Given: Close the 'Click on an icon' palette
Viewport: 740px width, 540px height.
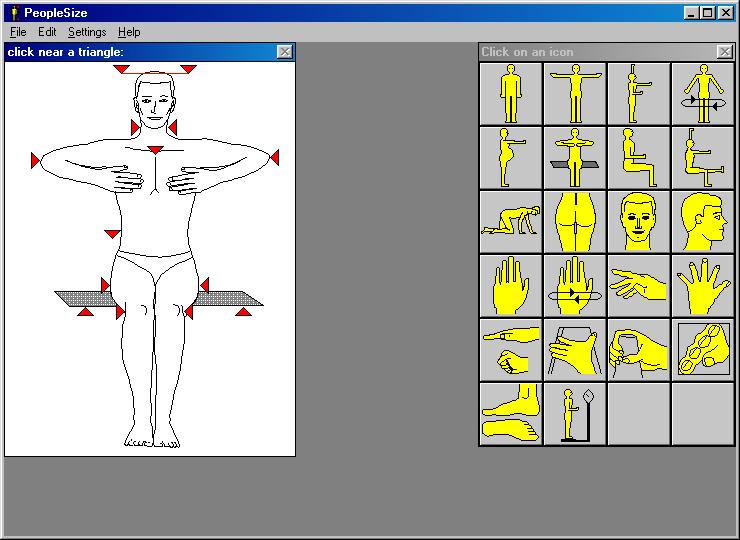Looking at the screenshot, I should coord(724,52).
